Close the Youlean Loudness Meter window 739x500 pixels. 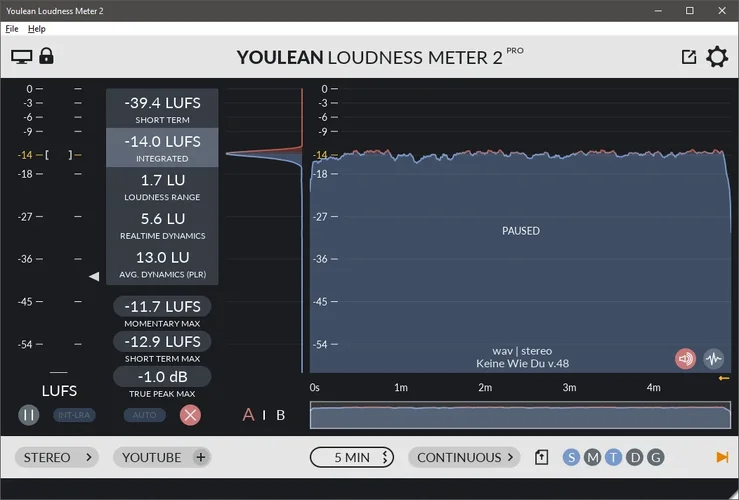722,10
